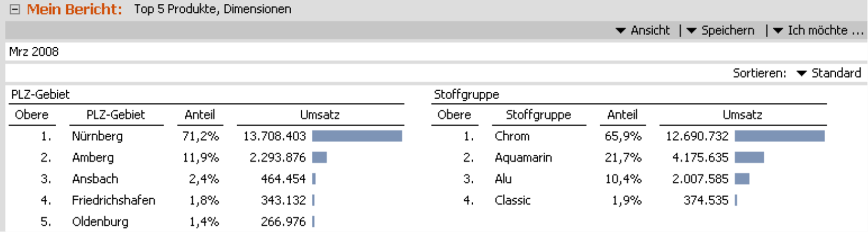Click PLZ-Gebiet column header
This screenshot has width=868, height=232.
(x=116, y=115)
